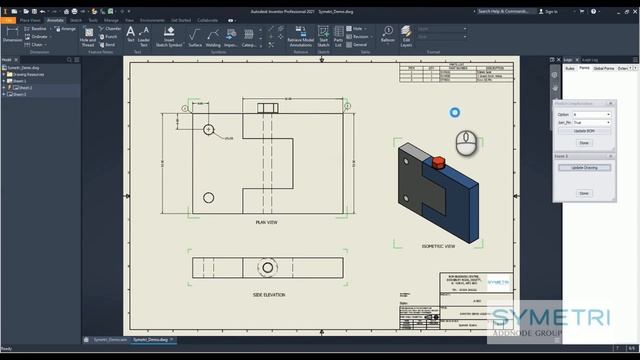Image resolution: width=640 pixels, height=360 pixels.
Task: Switch to the Tools ribbon tab
Action: click(x=93, y=20)
